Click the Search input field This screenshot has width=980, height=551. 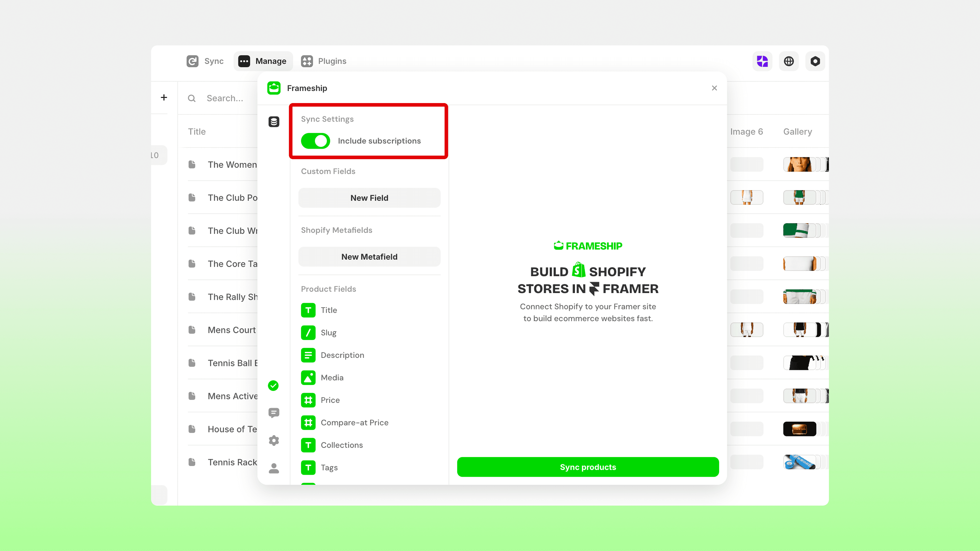coord(225,98)
